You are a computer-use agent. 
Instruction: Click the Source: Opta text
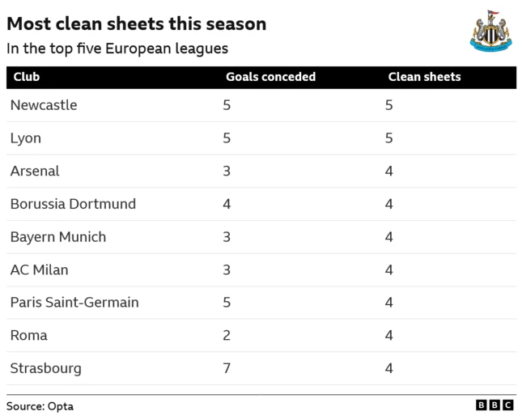tap(40, 406)
